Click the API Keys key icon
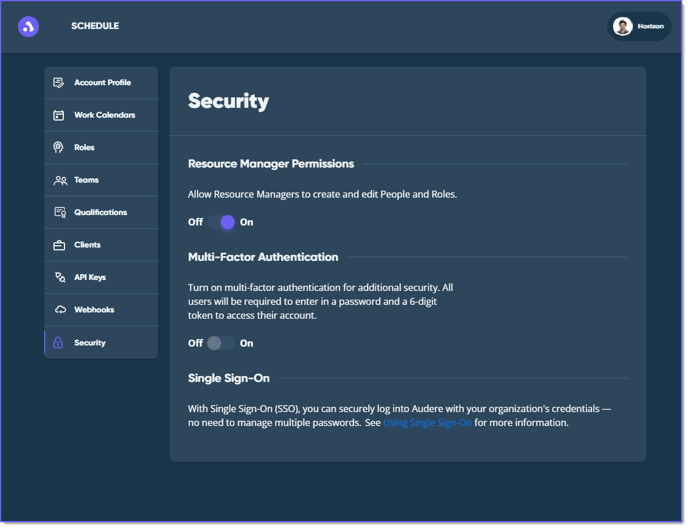688x528 pixels. [x=60, y=277]
